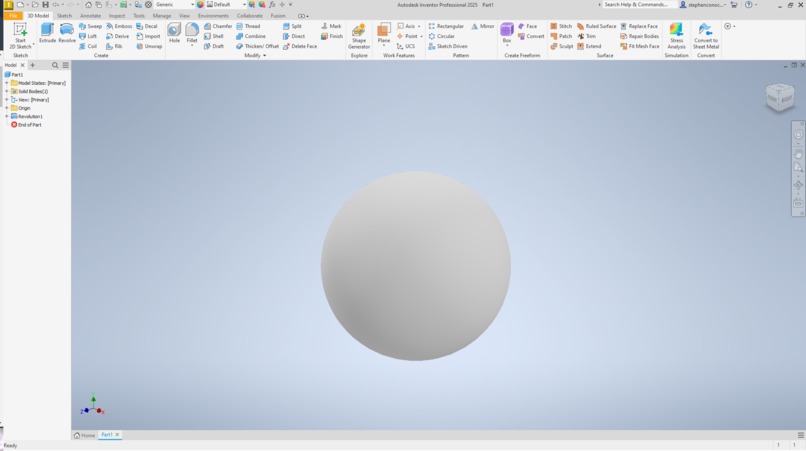Screen dimensions: 806x451
Task: Switch to the Manage tab
Action: [161, 16]
